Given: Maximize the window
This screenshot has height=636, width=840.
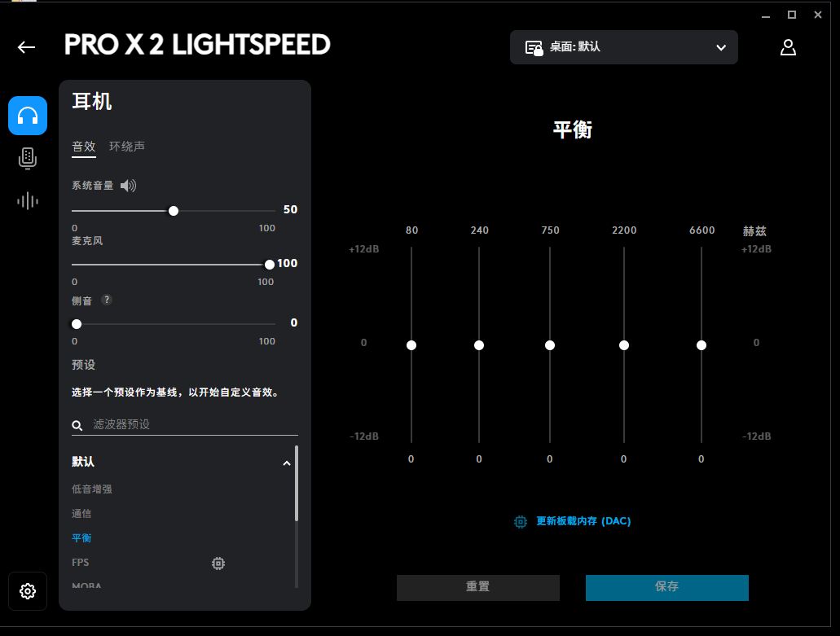Looking at the screenshot, I should (x=792, y=15).
